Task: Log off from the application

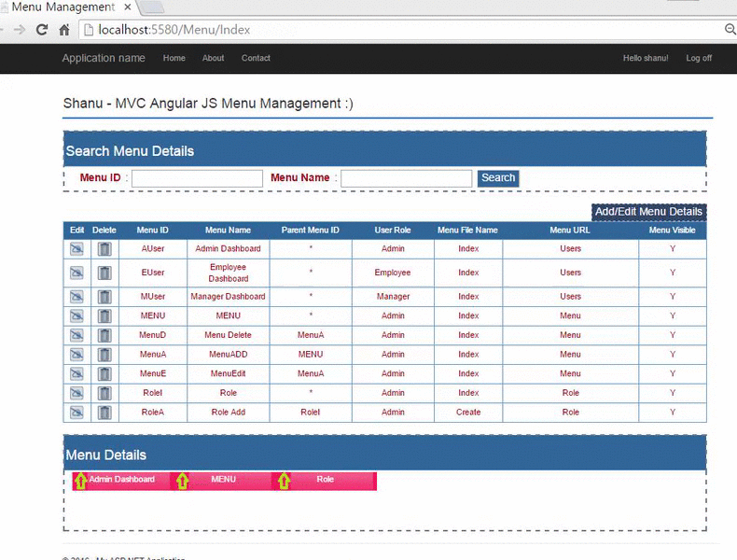Action: (699, 58)
